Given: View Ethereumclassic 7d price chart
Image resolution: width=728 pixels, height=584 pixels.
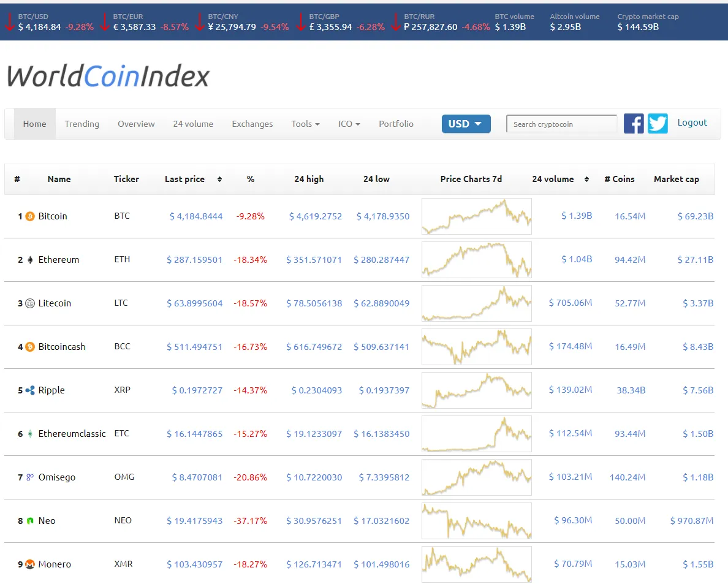Looking at the screenshot, I should (476, 434).
